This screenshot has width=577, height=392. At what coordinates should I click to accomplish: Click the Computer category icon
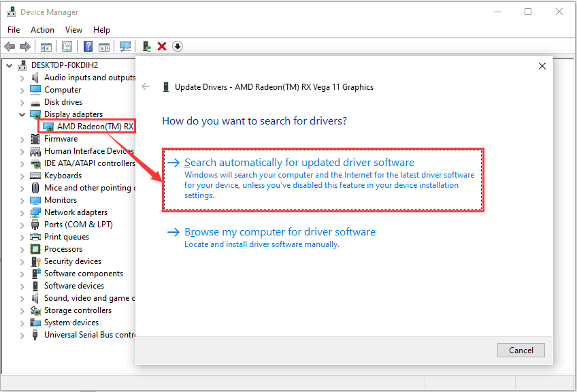coord(35,90)
